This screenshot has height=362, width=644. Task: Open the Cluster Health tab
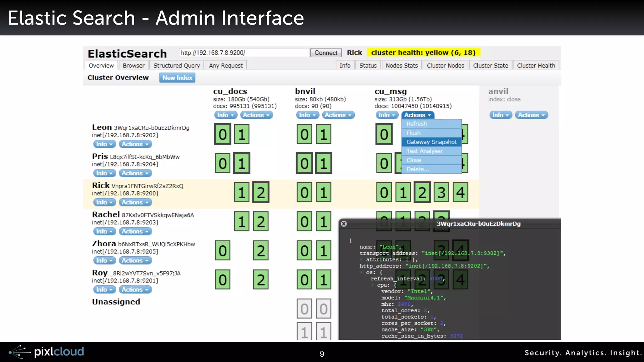click(536, 65)
